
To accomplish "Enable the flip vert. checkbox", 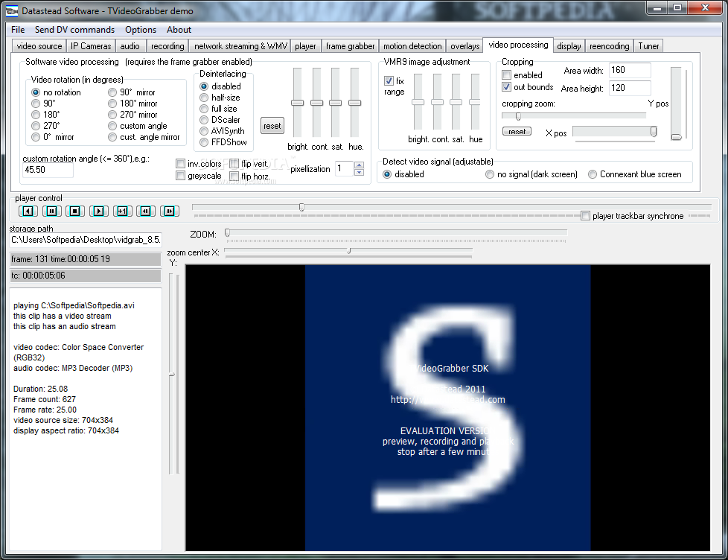I will pyautogui.click(x=234, y=163).
